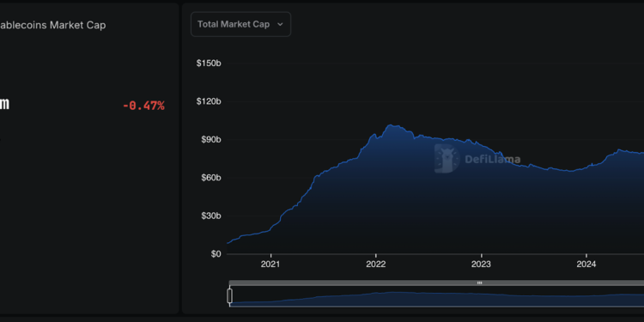
Task: Click the 2021 x-axis label
Action: [x=270, y=264]
